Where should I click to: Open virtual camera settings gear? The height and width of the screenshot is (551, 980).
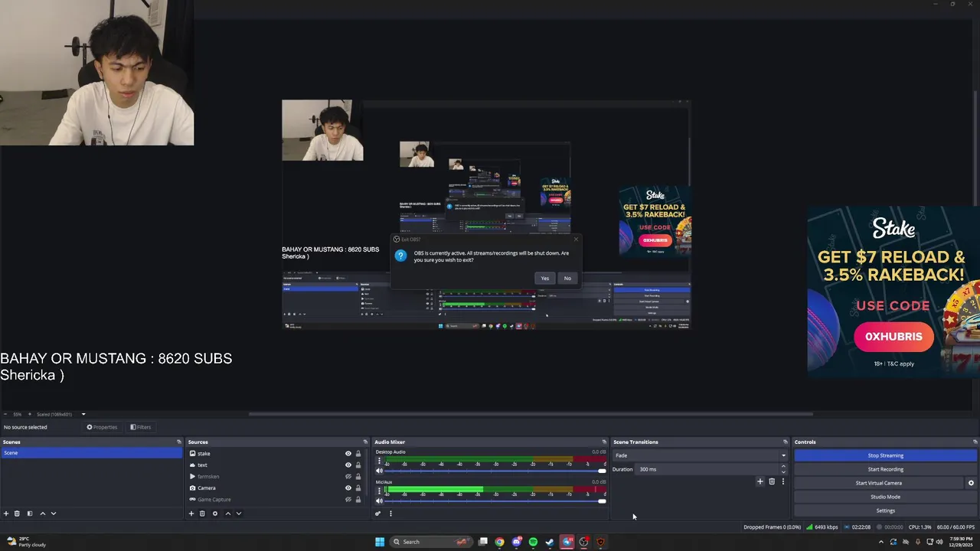[971, 483]
